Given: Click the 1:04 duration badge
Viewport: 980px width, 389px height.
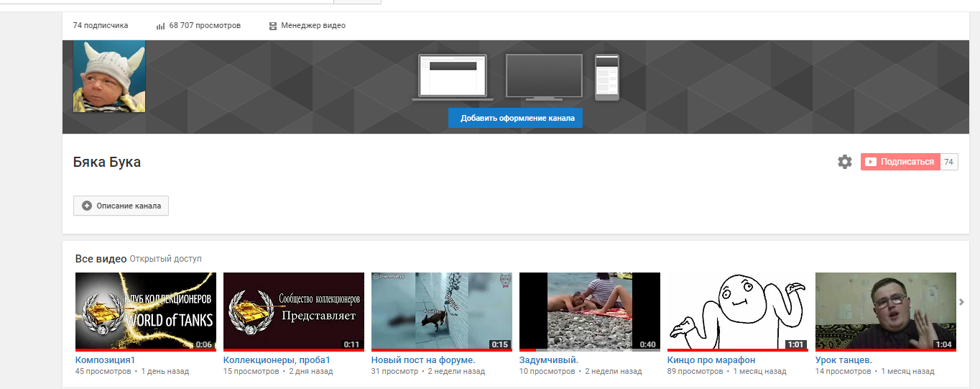Looking at the screenshot, I should pos(943,344).
